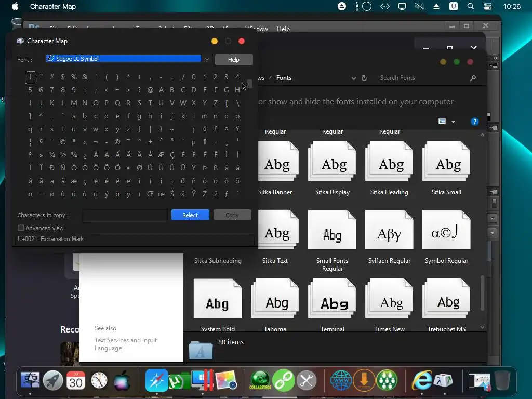The height and width of the screenshot is (399, 532).
Task: Click the character grid scrollbar thumb
Action: coord(250,84)
